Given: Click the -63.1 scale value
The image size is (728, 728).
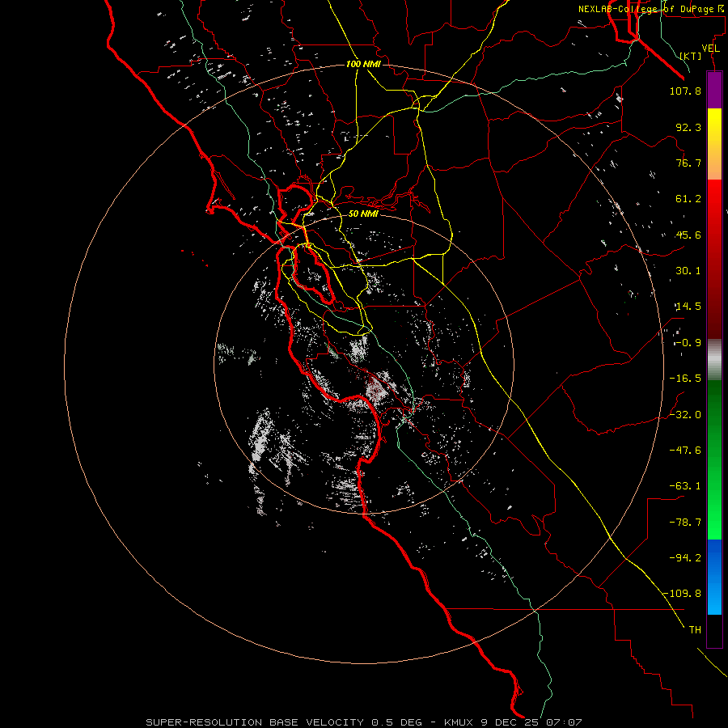Looking at the screenshot, I should click(x=685, y=486).
